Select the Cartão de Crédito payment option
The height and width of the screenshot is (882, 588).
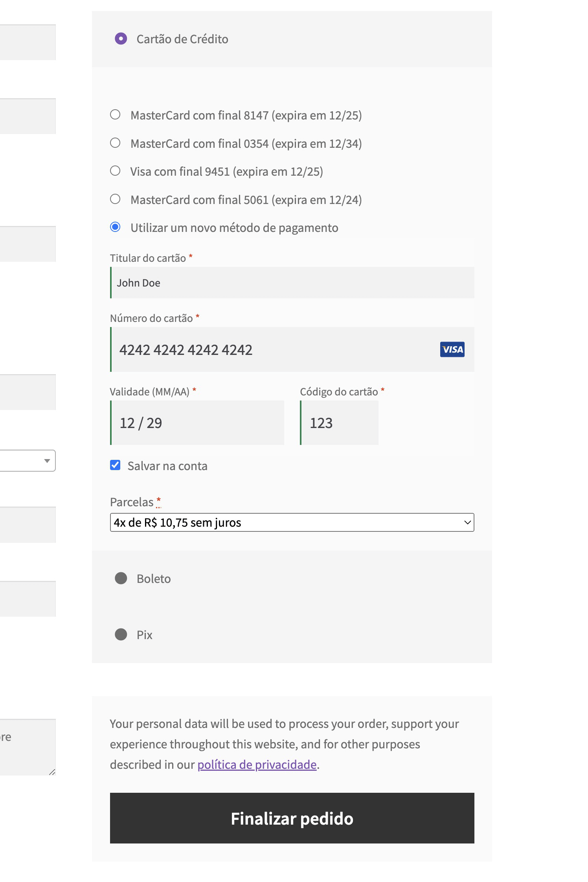121,39
